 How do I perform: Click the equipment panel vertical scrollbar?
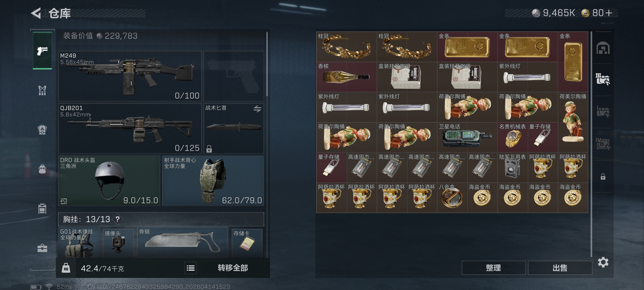(x=267, y=64)
